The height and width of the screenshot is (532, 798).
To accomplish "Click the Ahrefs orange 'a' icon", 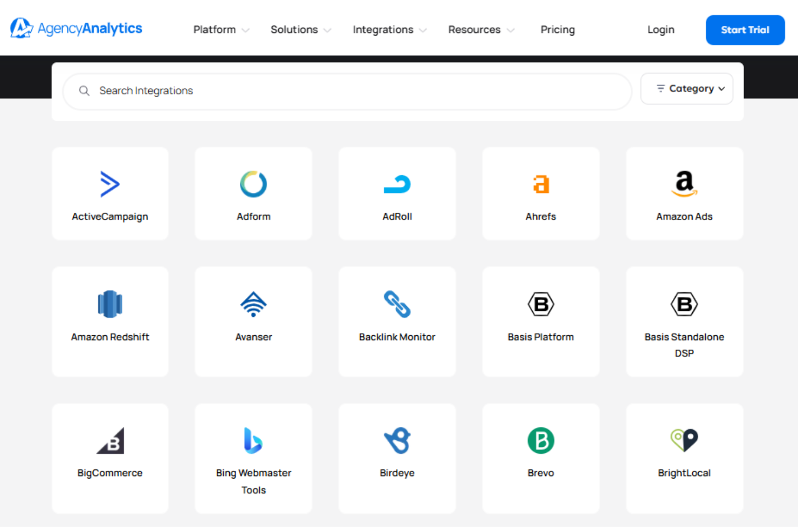I will point(541,184).
